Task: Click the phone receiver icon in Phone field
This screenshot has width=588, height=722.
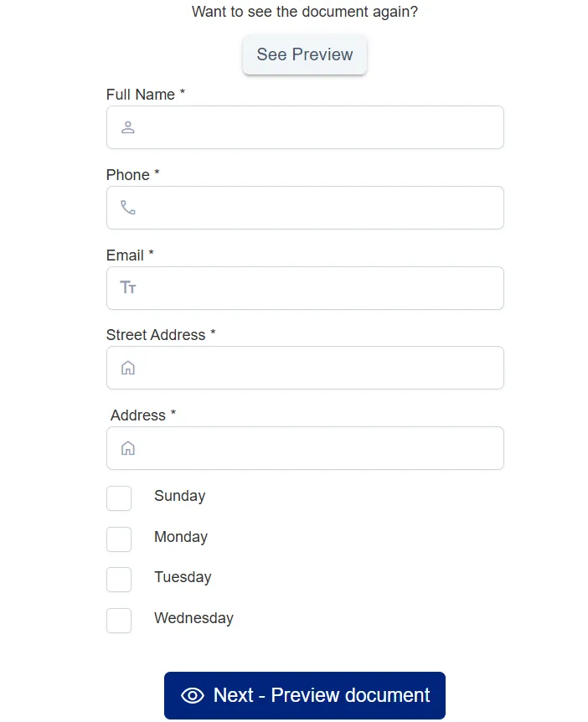Action: 127,208
